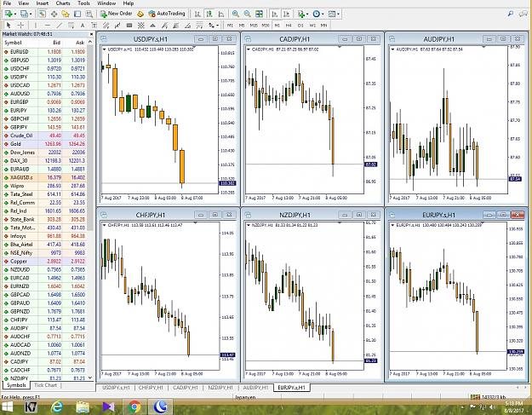The image size is (532, 415).
Task: Switch to the M15 timeframe
Action: [x=254, y=25]
